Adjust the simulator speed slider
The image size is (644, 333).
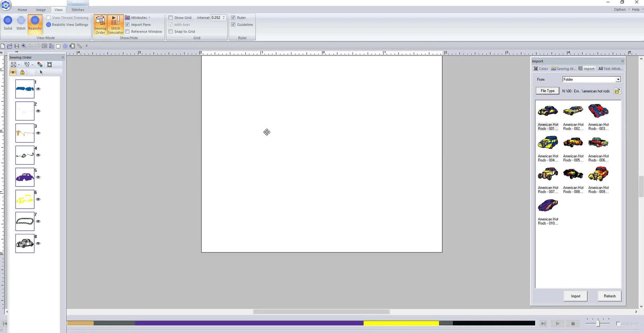point(598,323)
